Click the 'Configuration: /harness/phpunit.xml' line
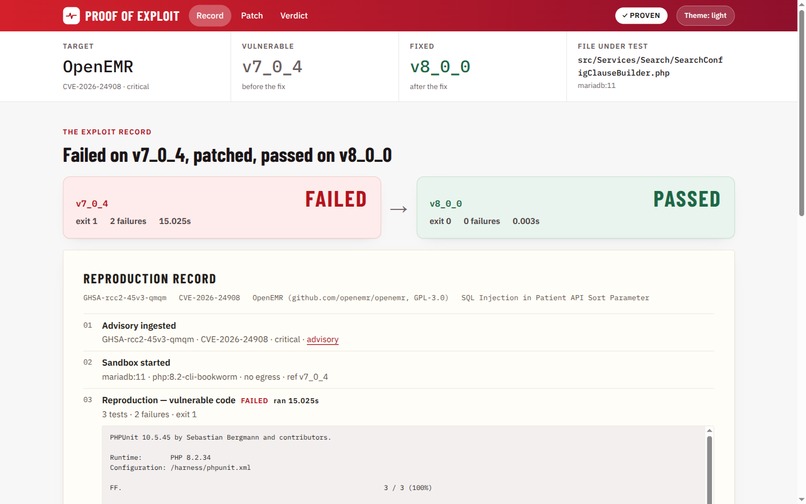The image size is (806, 504). tap(180, 467)
